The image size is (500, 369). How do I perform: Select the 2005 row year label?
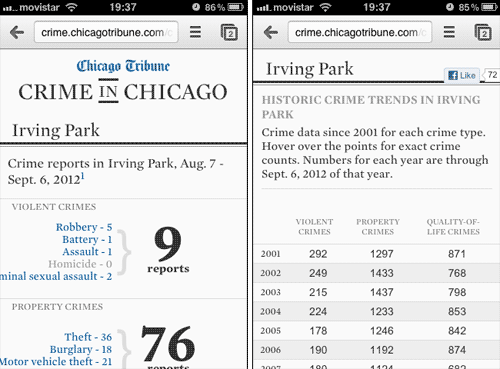coord(271,331)
